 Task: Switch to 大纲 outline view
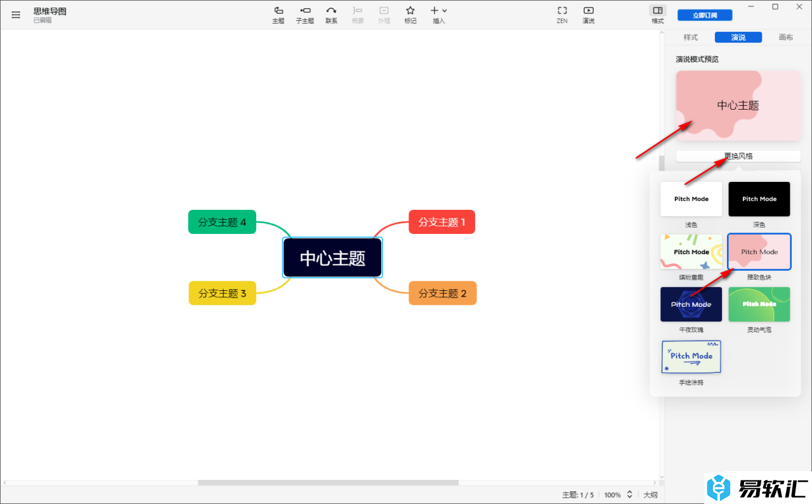point(650,495)
